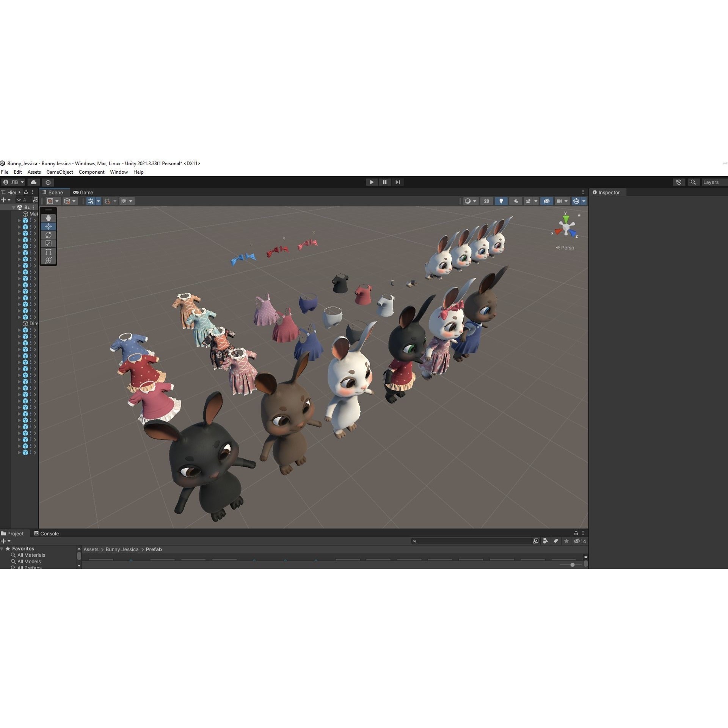The width and height of the screenshot is (728, 728).
Task: Open the GameObject menu
Action: tap(59, 172)
